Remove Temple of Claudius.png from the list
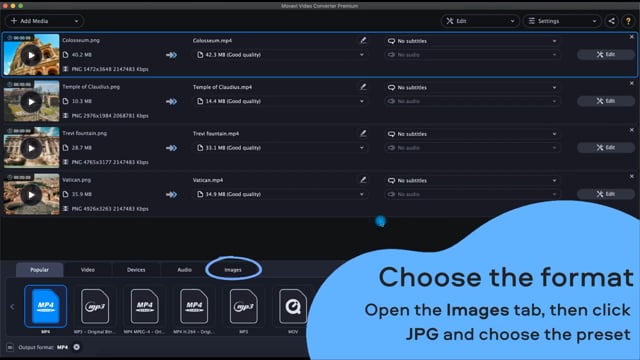The image size is (640, 360). coord(631,83)
